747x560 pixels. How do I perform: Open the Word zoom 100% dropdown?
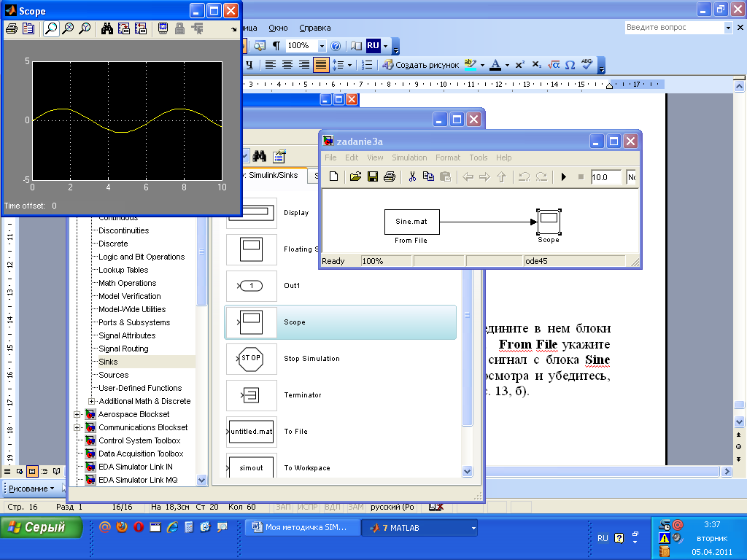pyautogui.click(x=322, y=46)
